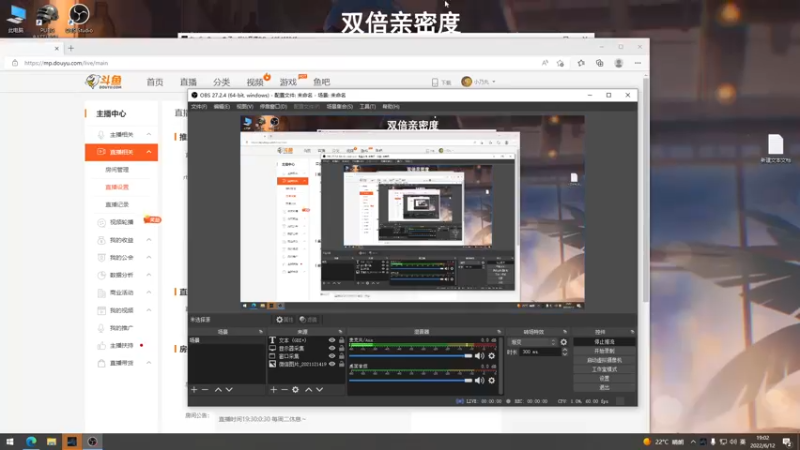Toggle 工作室模式 in OBS controls
The image size is (800, 450).
(605, 369)
